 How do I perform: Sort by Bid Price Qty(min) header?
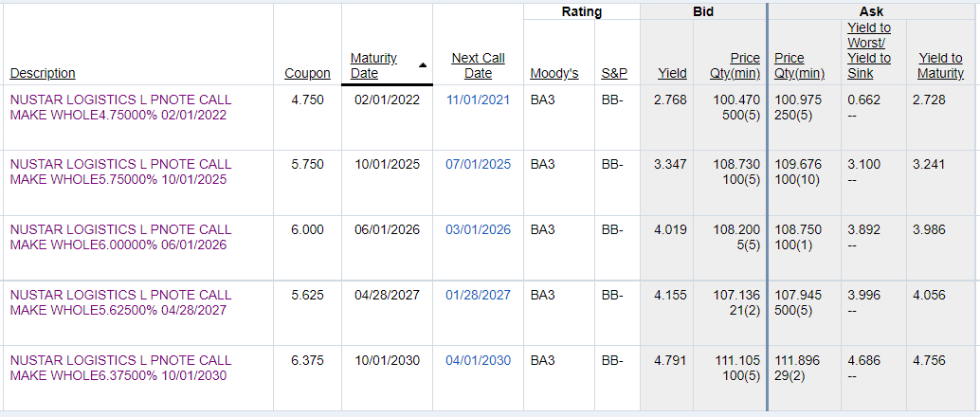coord(735,65)
